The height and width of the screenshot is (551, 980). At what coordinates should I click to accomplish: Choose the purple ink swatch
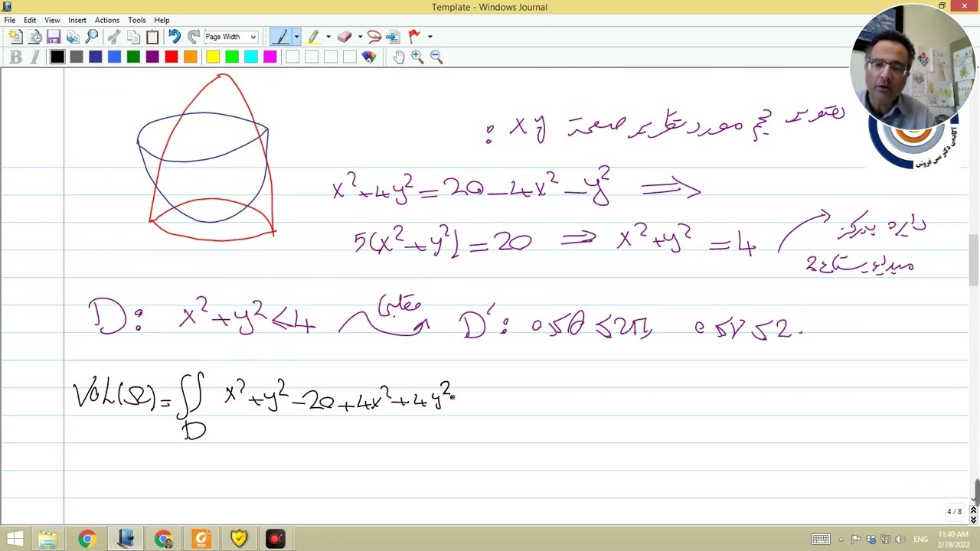pos(152,57)
